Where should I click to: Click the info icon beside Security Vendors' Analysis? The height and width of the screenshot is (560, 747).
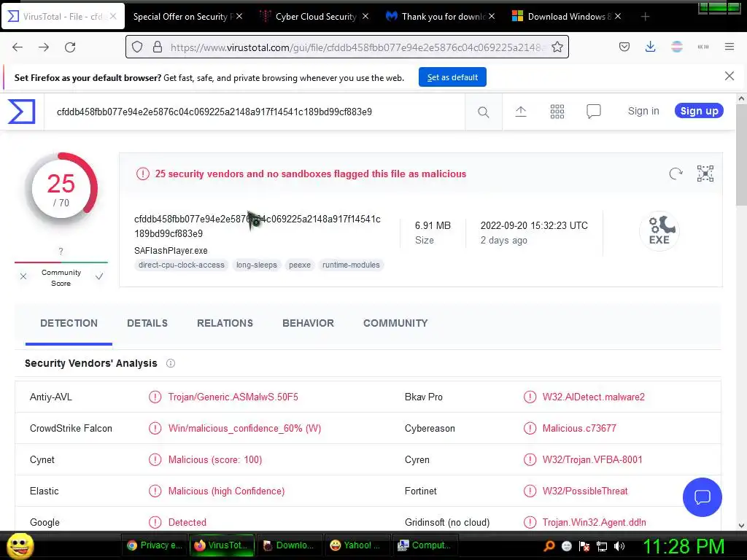pyautogui.click(x=171, y=363)
